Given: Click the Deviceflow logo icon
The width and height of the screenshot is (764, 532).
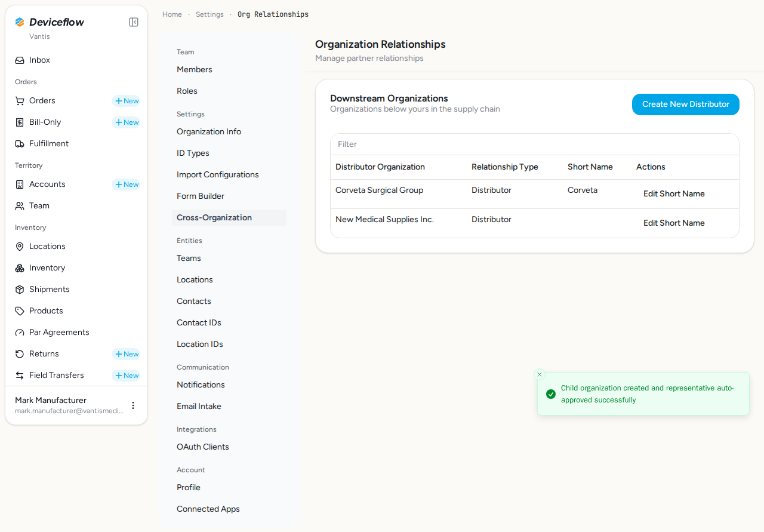Looking at the screenshot, I should pyautogui.click(x=20, y=22).
